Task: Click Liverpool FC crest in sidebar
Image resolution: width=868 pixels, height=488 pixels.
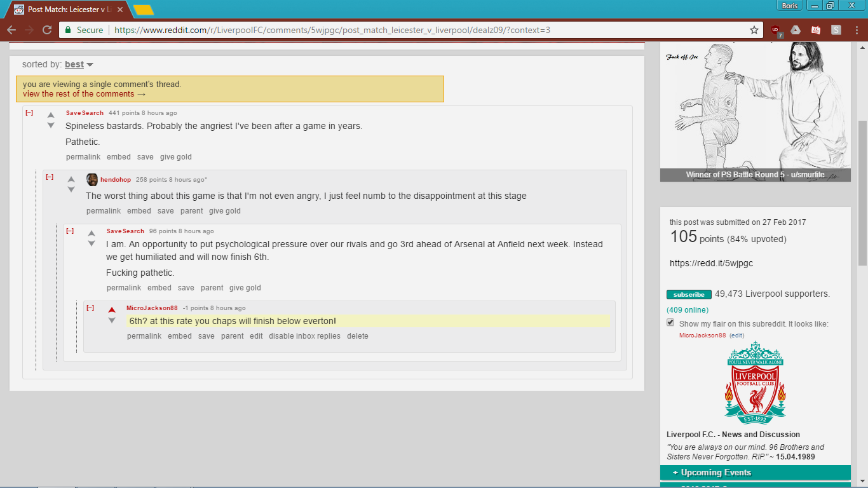Action: click(756, 383)
